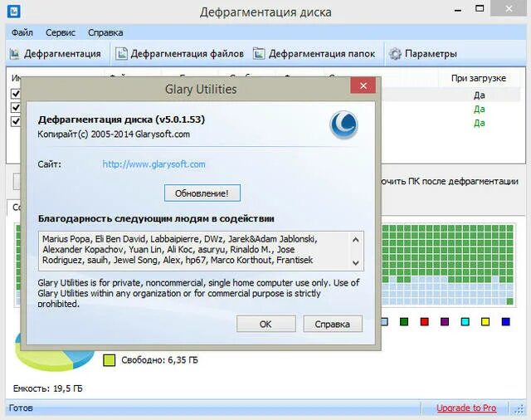Image resolution: width=531 pixels, height=420 pixels.
Task: Click the cyan legend swatch
Action: pos(465,321)
